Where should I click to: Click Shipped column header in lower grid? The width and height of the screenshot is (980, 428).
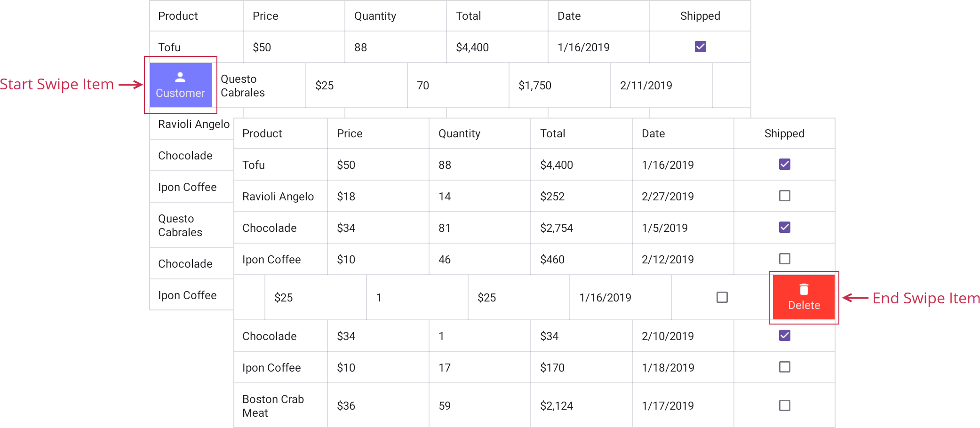(784, 134)
